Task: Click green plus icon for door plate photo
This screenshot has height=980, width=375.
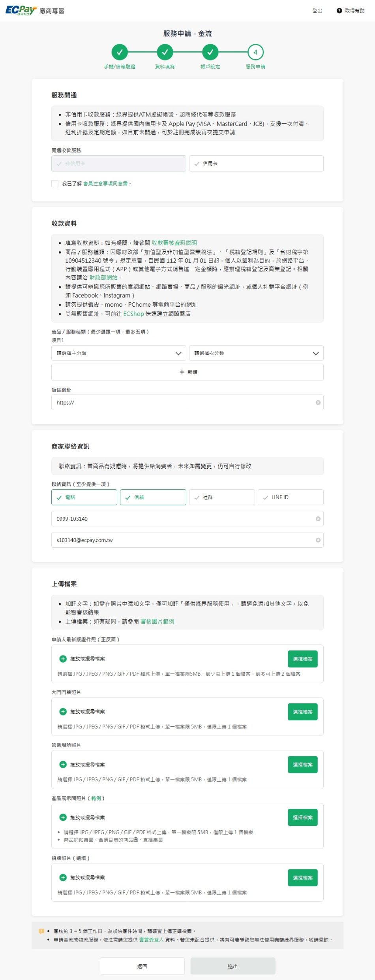Action: [x=63, y=712]
